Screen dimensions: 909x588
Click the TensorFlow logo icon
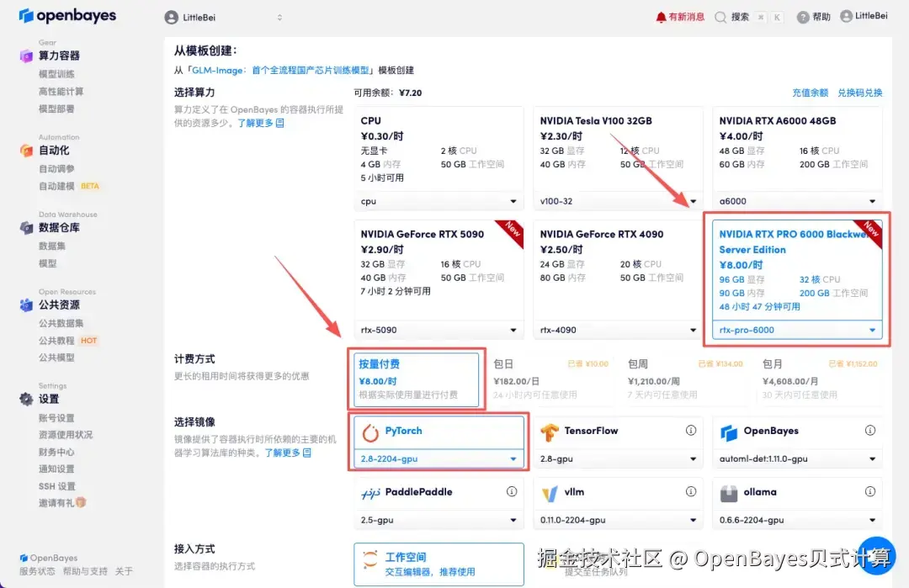click(x=549, y=432)
